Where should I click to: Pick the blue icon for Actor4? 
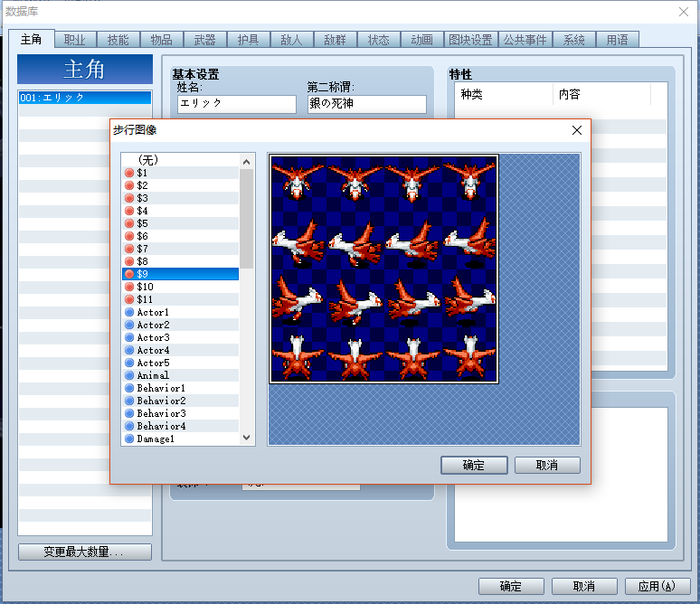(x=129, y=350)
